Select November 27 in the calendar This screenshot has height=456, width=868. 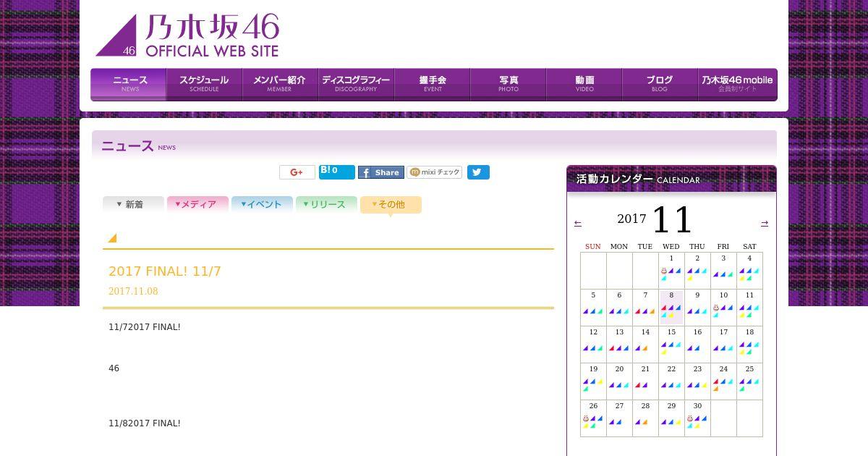point(619,418)
